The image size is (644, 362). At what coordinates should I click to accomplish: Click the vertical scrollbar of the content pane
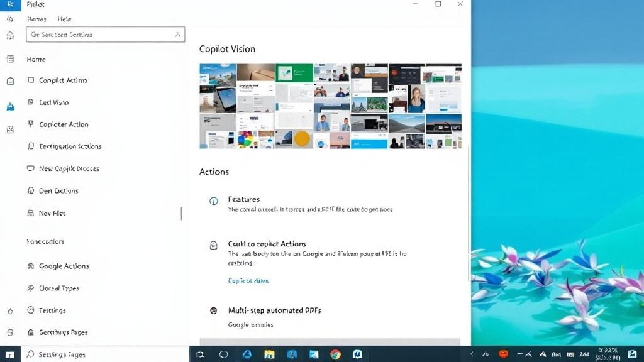(469, 214)
